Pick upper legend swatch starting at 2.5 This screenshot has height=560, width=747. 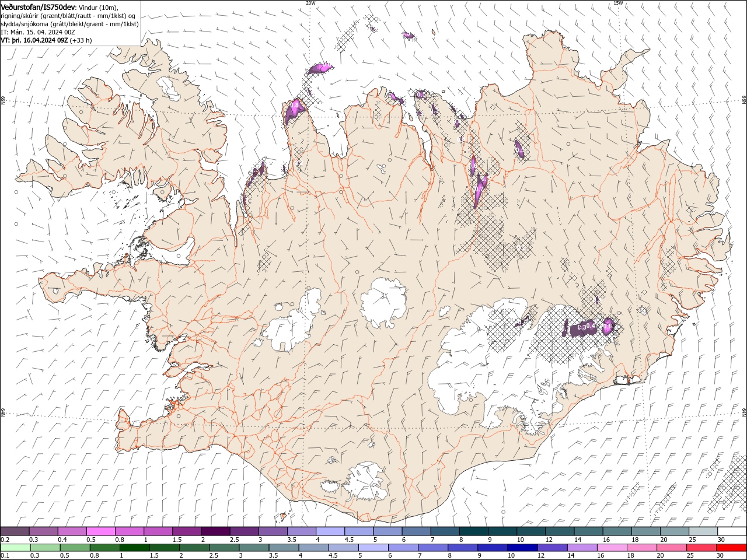245,531
